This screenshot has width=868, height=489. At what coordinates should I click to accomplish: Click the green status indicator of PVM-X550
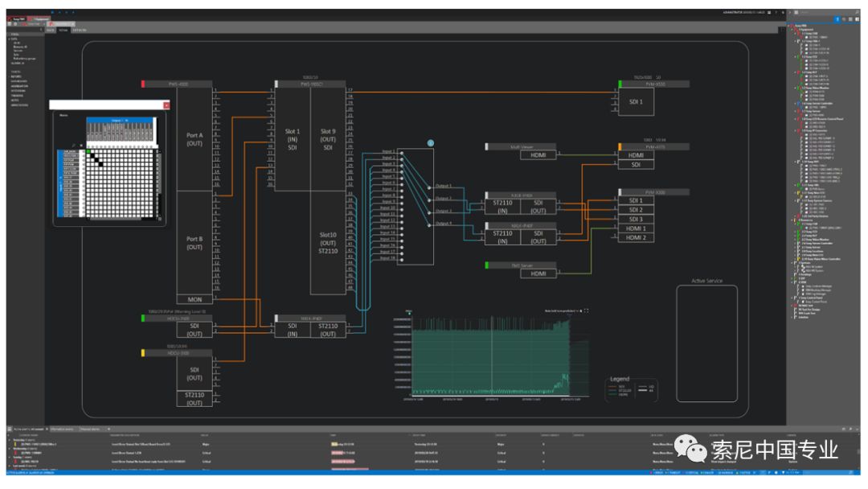click(x=620, y=84)
